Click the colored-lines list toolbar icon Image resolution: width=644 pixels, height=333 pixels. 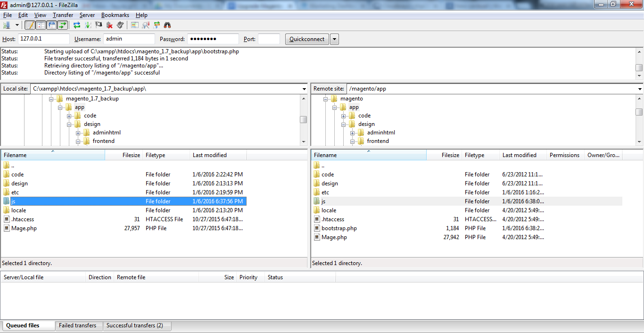click(x=135, y=25)
